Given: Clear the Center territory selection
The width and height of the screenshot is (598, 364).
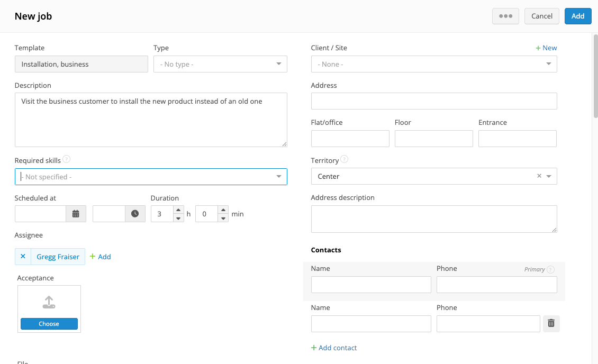Looking at the screenshot, I should pos(539,176).
